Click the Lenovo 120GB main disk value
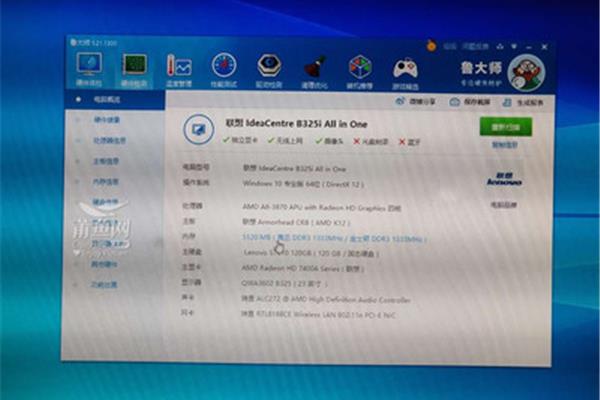This screenshot has width=600, height=400. (311, 253)
